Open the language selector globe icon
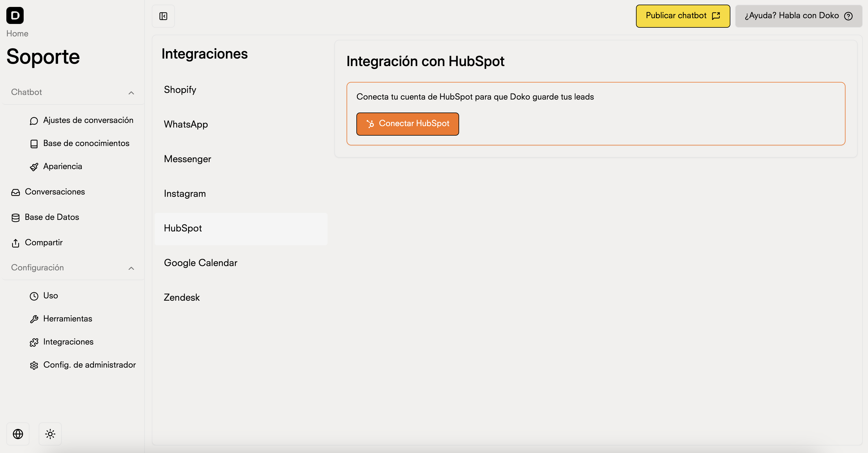This screenshot has height=453, width=868. (x=18, y=434)
